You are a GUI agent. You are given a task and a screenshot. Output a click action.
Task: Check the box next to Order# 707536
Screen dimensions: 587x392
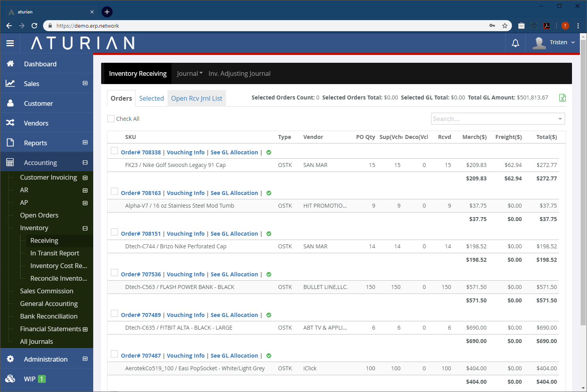114,273
